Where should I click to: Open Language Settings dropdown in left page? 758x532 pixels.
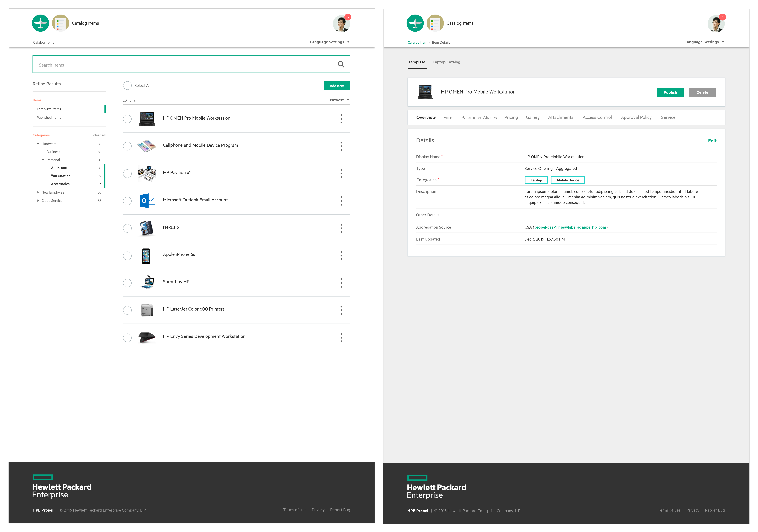click(x=330, y=42)
